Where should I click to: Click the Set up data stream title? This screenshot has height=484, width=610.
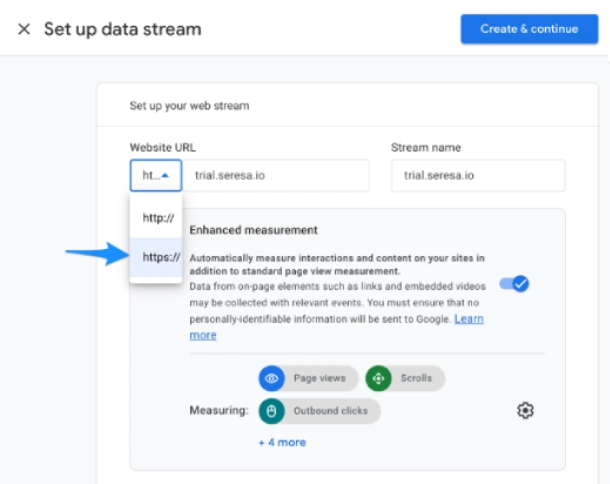click(x=123, y=29)
